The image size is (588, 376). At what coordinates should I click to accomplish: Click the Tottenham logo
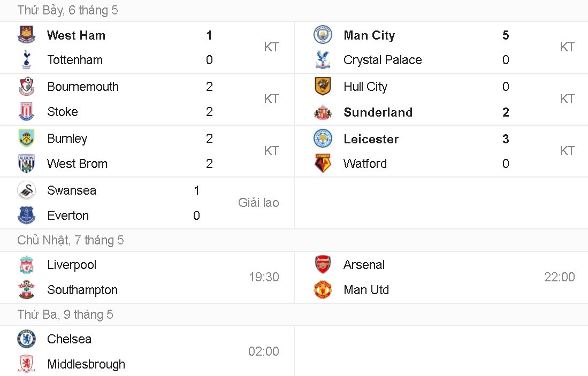(27, 59)
